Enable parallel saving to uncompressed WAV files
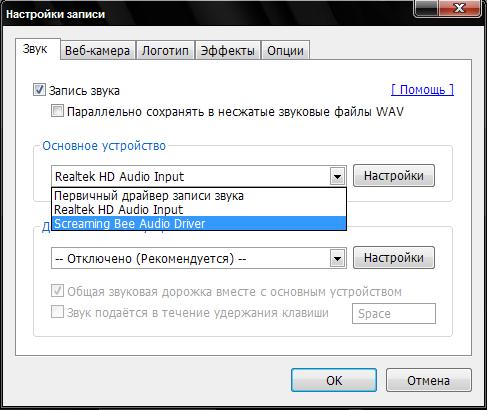This screenshot has height=410, width=487. [x=57, y=111]
